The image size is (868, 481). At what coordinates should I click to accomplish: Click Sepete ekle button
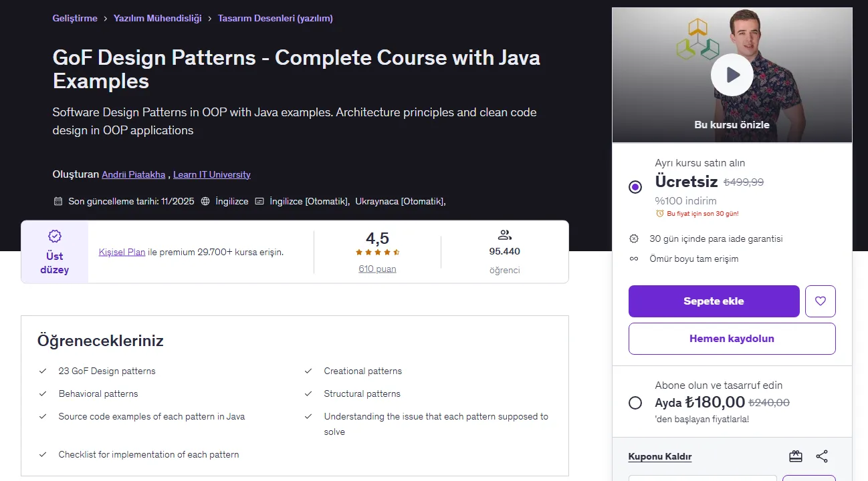714,301
